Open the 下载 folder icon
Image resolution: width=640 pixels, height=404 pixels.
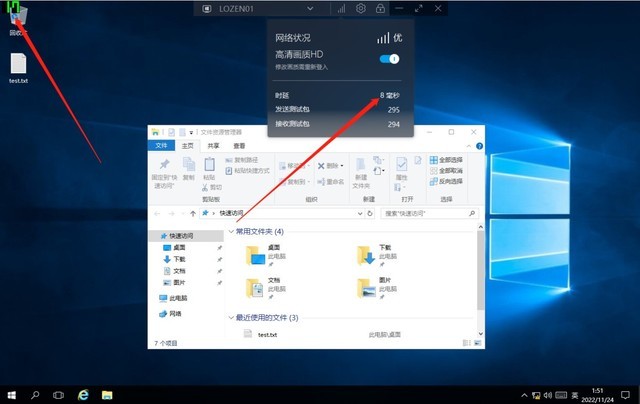tap(367, 254)
